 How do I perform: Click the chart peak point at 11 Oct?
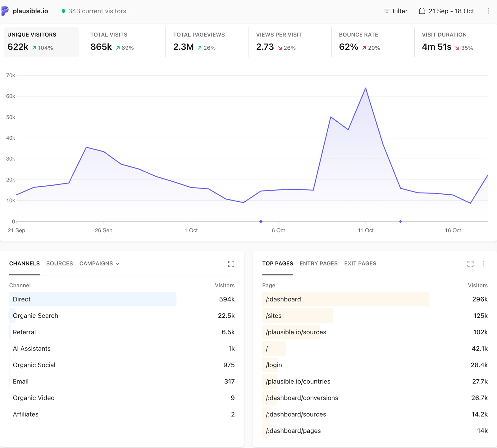coord(366,88)
